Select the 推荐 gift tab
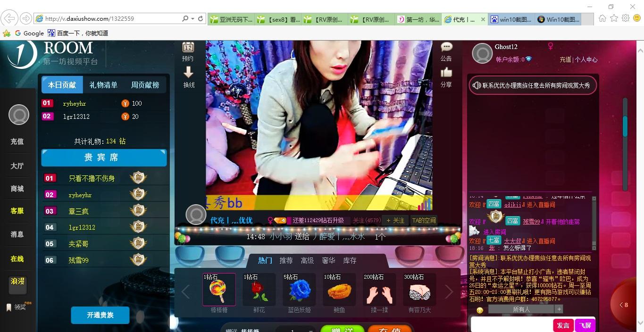 tap(286, 260)
